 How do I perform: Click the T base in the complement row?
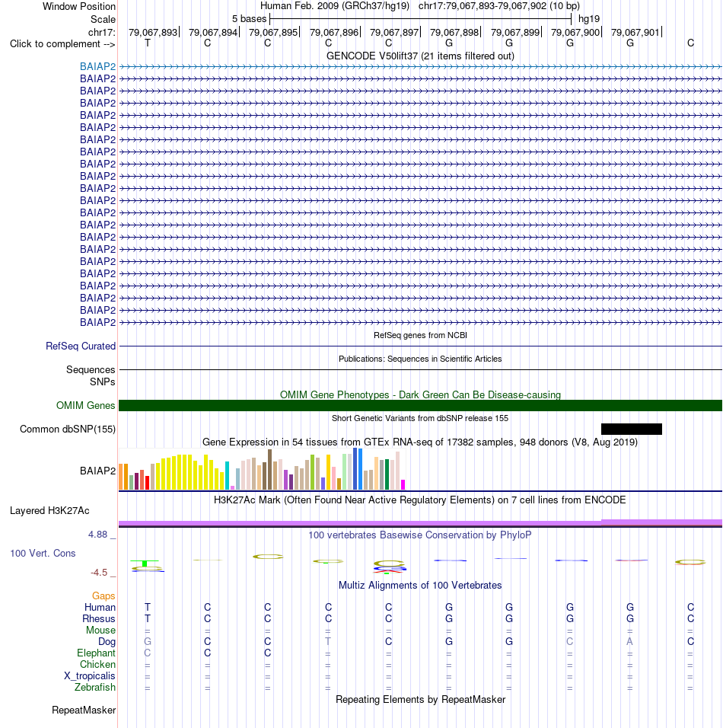(x=148, y=43)
